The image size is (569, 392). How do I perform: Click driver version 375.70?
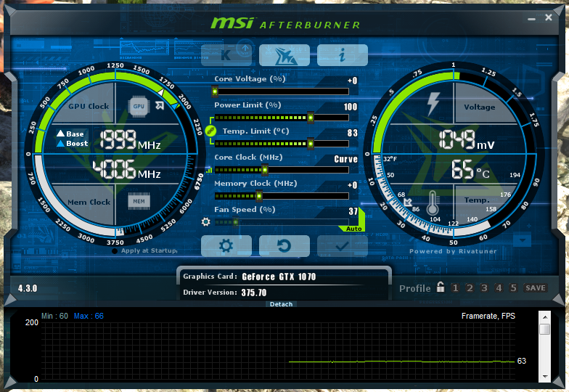[x=254, y=293]
